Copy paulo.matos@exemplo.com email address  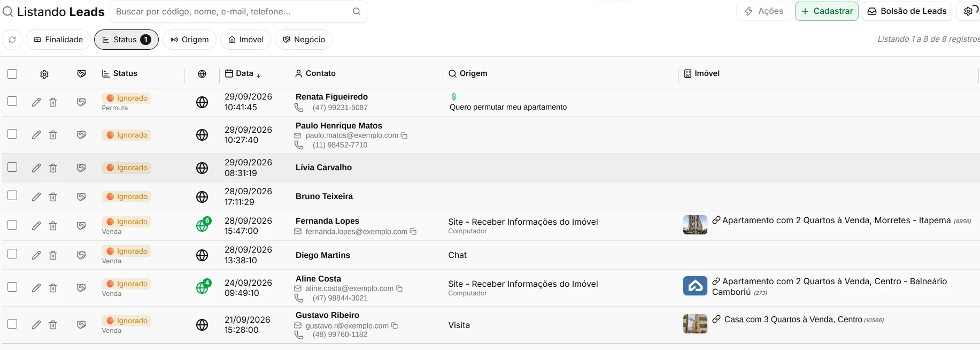[x=404, y=136]
